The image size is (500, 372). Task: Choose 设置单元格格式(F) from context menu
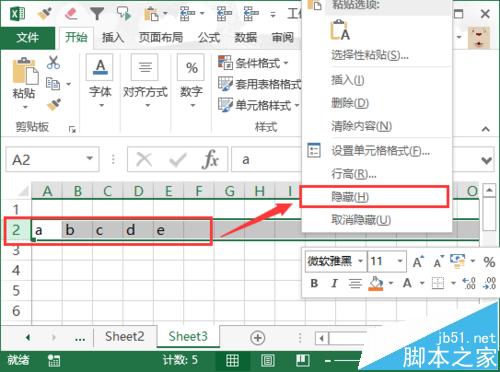coord(377,151)
